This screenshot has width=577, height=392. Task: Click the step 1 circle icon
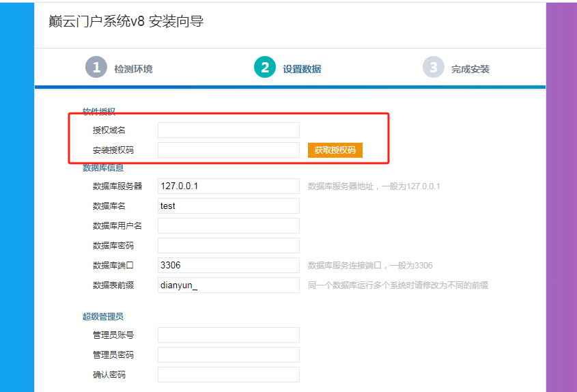point(96,67)
